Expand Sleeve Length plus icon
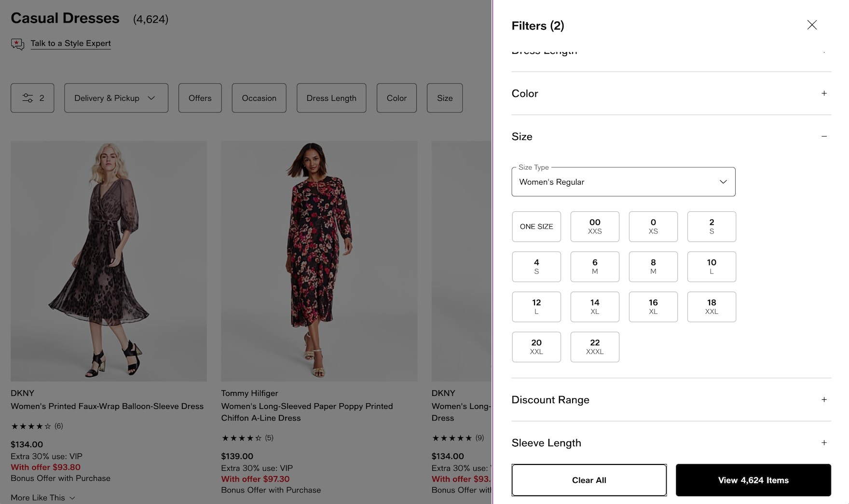Viewport: 849px width, 504px height. point(824,442)
